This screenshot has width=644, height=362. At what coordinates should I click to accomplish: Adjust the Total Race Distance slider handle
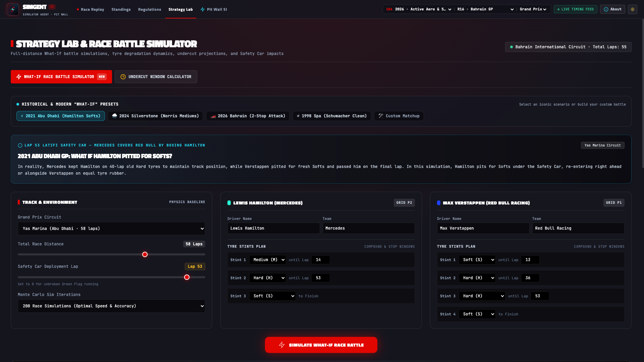[x=145, y=254]
